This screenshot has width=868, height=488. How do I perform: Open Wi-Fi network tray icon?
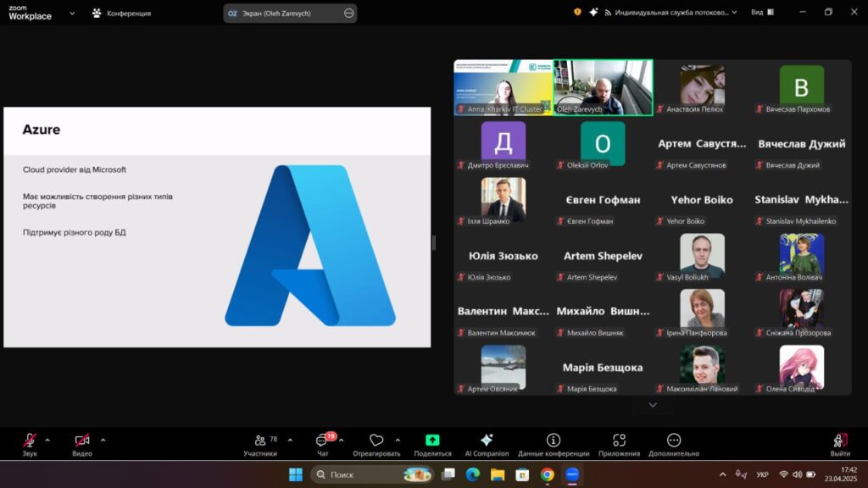pos(783,474)
